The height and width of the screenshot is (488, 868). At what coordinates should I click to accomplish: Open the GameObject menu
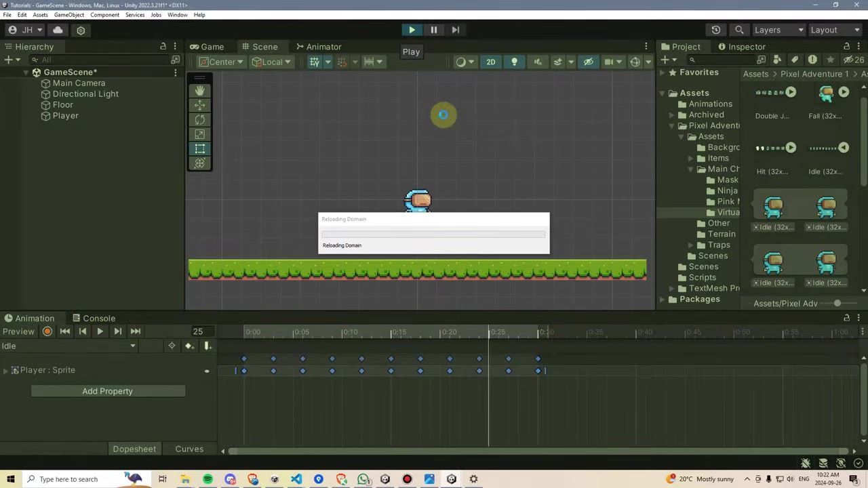click(68, 14)
